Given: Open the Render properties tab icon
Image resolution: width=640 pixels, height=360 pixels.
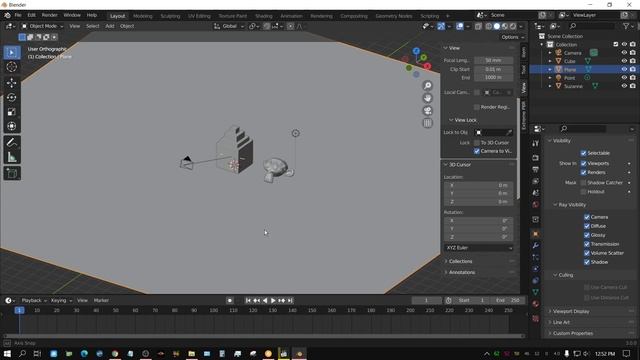Looking at the screenshot, I should pyautogui.click(x=536, y=158).
